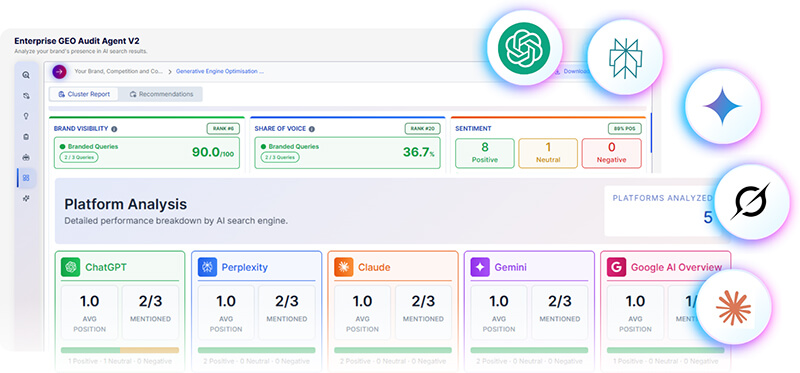Image resolution: width=800 pixels, height=373 pixels.
Task: Click the Google AI Overview sentiment bar
Action: coord(666,351)
